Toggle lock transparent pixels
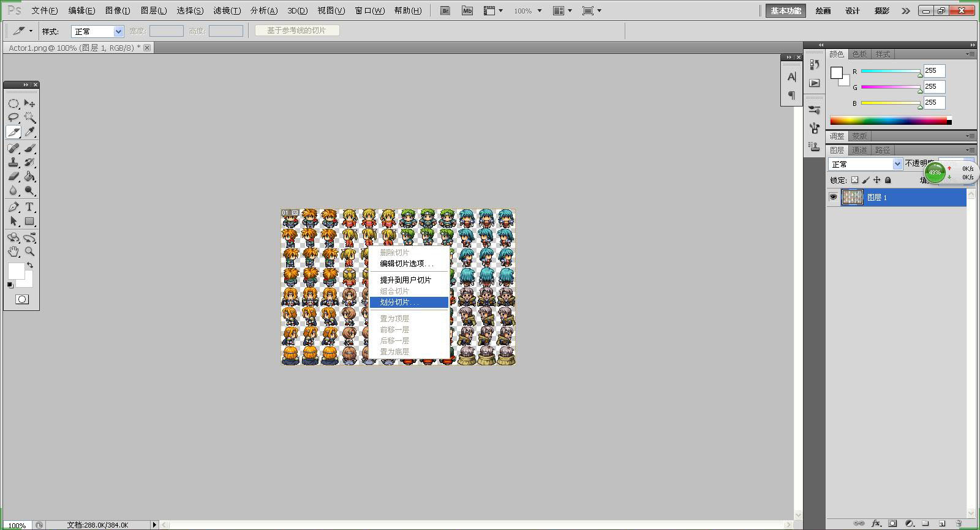Screen dimensions: 980x530 [x=855, y=180]
